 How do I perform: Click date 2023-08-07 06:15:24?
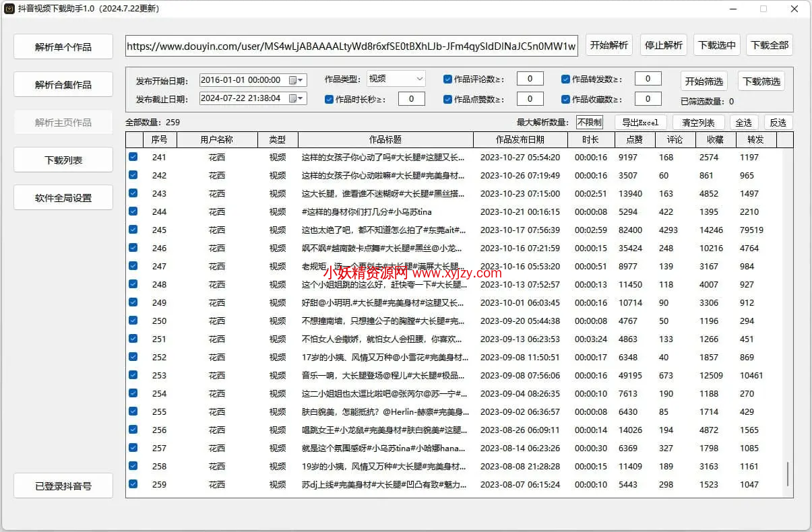point(520,484)
